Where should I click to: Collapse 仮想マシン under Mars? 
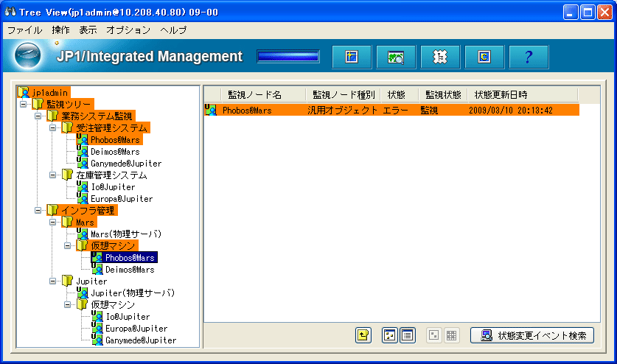pyautogui.click(x=67, y=246)
